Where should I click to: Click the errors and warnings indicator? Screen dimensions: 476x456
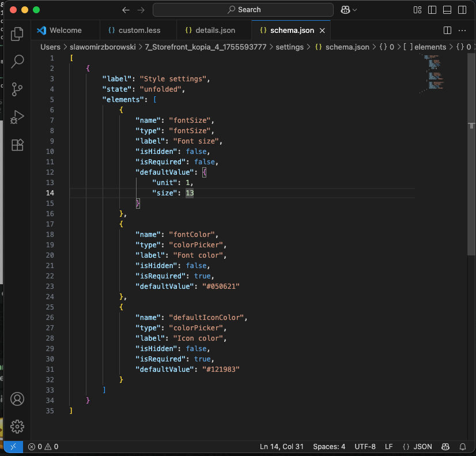click(43, 447)
